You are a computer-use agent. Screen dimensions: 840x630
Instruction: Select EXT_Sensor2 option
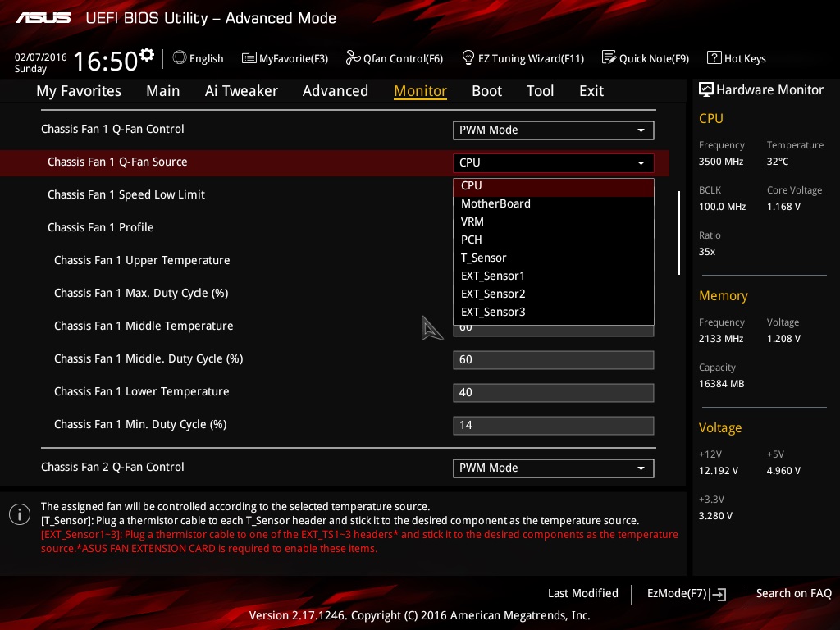tap(554, 294)
